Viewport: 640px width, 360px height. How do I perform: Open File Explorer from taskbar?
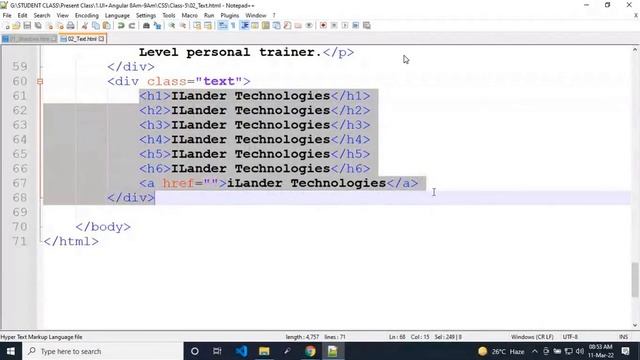pyautogui.click(x=264, y=351)
